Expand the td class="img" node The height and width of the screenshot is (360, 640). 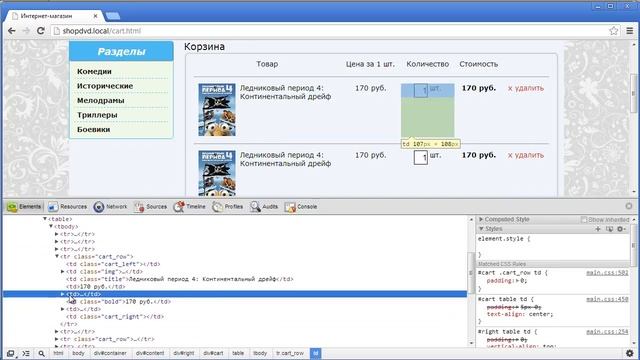coord(63,271)
